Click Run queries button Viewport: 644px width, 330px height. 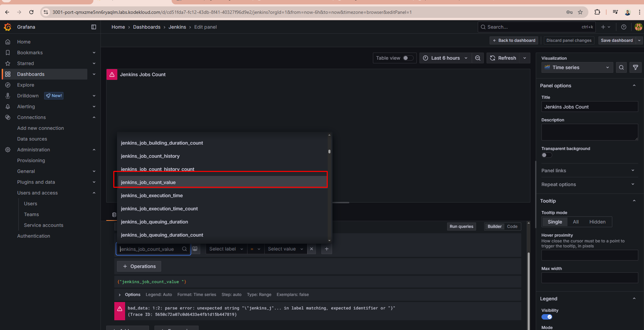pos(461,227)
